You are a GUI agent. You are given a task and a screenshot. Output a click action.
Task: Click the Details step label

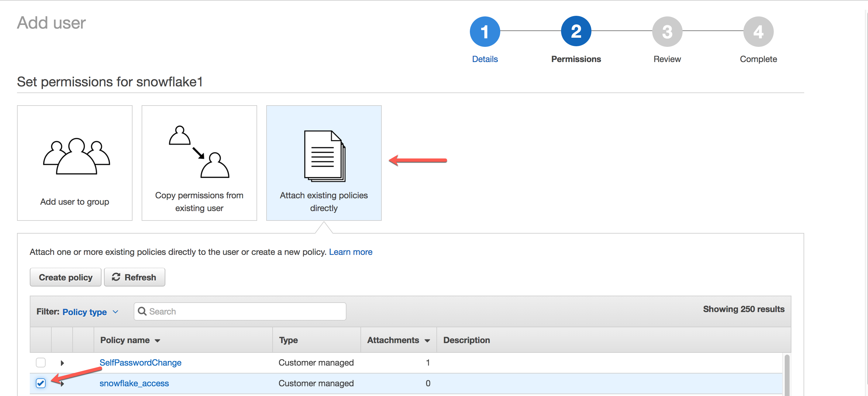tap(485, 59)
